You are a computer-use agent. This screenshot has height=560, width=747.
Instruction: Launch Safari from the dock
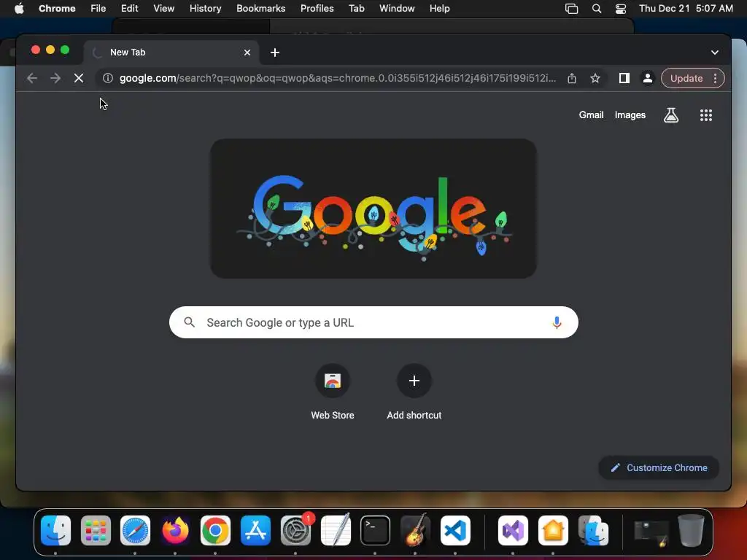coord(135,531)
